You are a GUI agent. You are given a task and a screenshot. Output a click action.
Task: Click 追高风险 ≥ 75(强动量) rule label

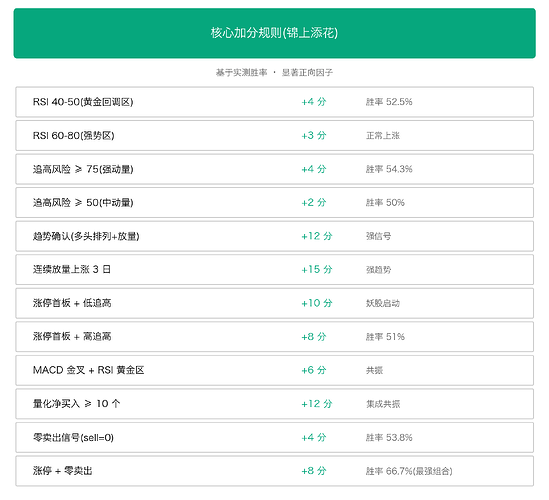[x=83, y=169]
